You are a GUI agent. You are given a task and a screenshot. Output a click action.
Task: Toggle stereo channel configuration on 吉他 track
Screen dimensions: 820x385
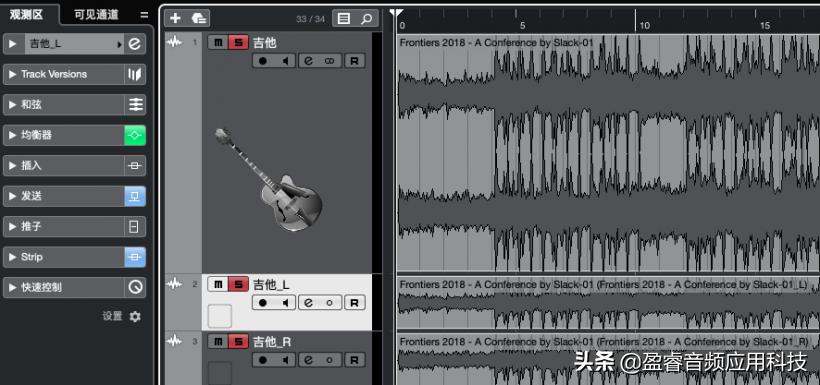pyautogui.click(x=329, y=61)
